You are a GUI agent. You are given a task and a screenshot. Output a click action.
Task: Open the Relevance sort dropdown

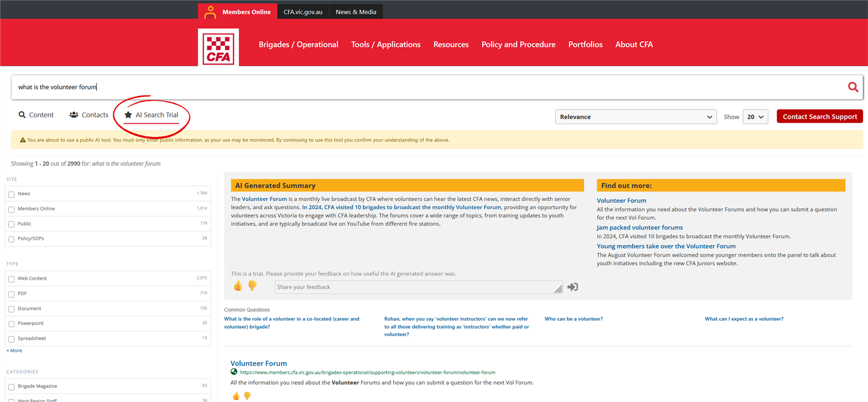point(635,117)
